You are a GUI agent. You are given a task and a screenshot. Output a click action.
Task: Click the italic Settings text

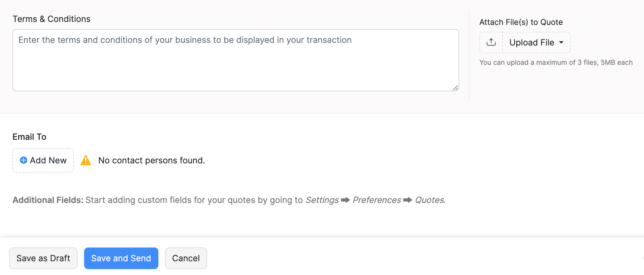point(322,200)
